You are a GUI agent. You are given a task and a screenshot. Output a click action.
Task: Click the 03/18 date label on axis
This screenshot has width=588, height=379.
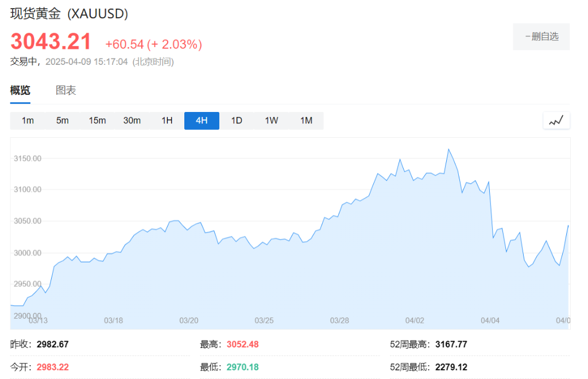pos(114,320)
